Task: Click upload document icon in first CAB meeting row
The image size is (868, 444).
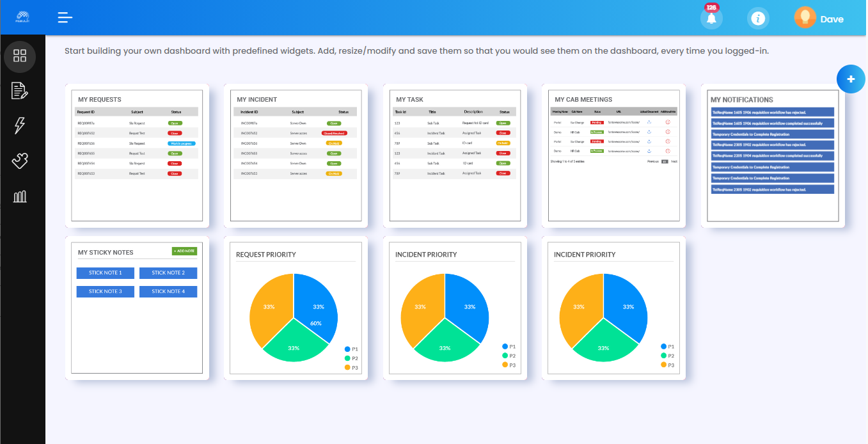Action: (649, 122)
